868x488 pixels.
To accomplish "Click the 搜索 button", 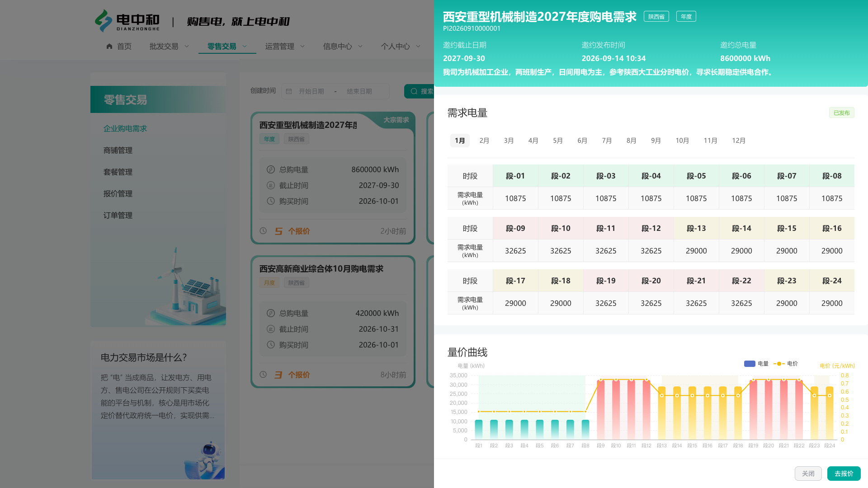I will tap(419, 91).
